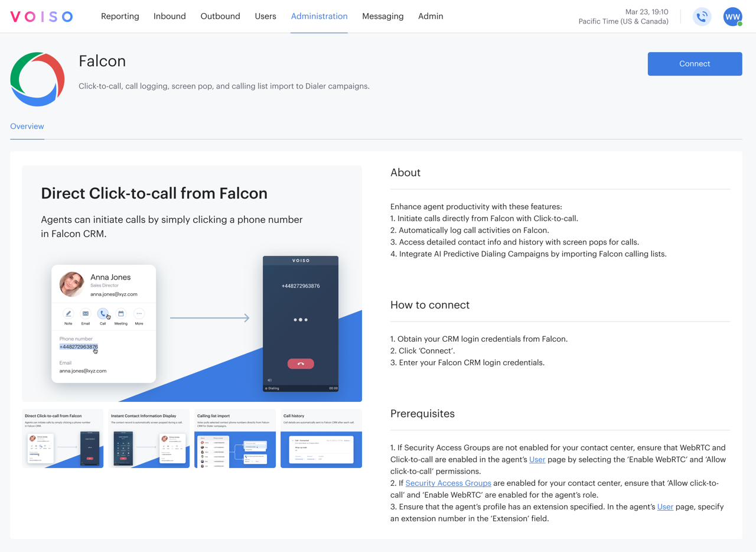Click the dialer number +448272963876
This screenshot has height=552, width=756.
301,286
